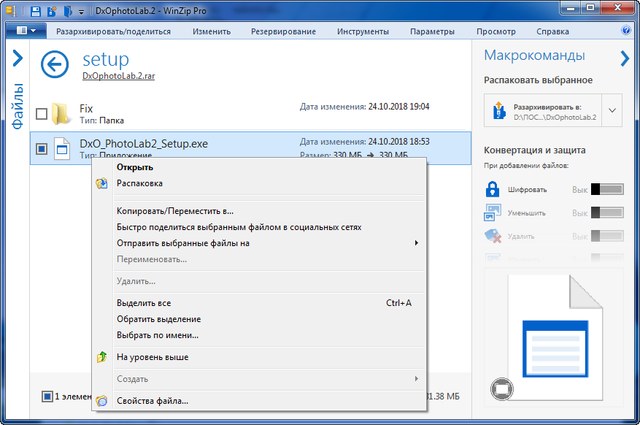Collapse the Макрокоманды panel chevron
This screenshot has height=425, width=640.
[624, 58]
